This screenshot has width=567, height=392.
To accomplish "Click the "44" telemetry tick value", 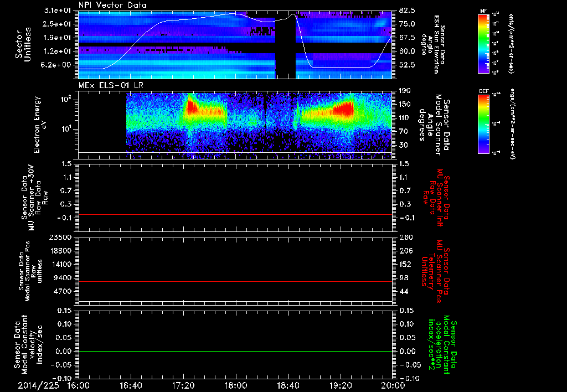I will coord(404,291).
